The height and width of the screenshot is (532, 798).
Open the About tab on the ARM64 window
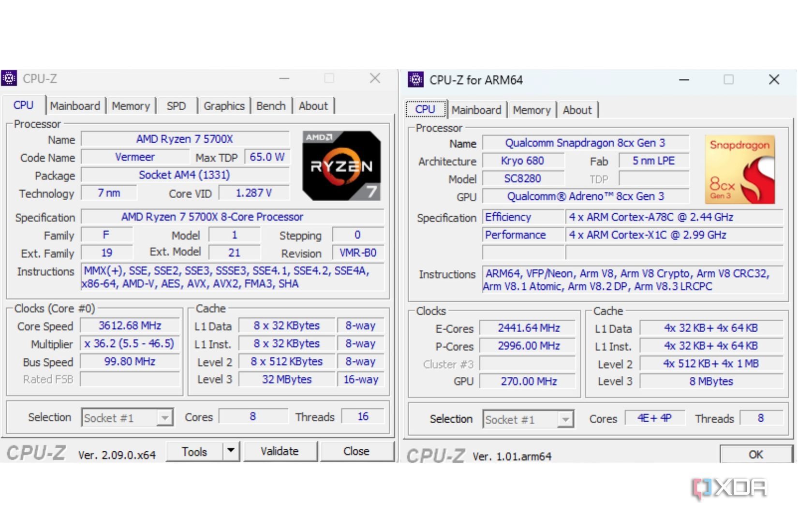pyautogui.click(x=577, y=110)
